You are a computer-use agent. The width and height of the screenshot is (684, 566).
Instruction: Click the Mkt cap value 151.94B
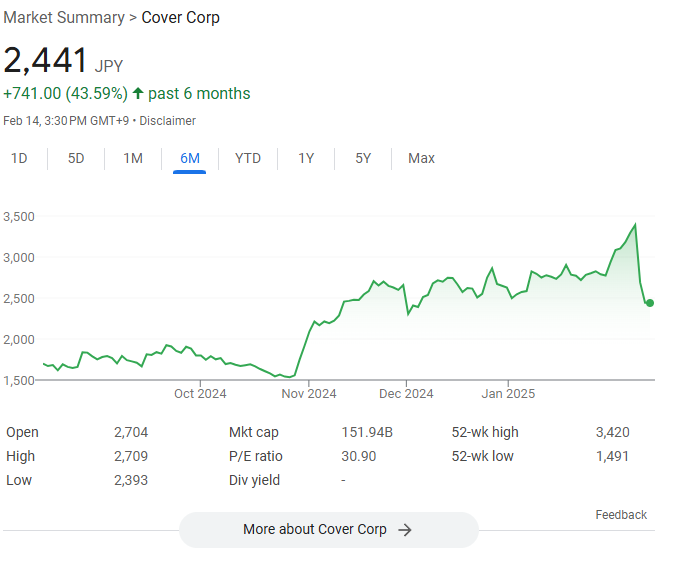point(368,432)
